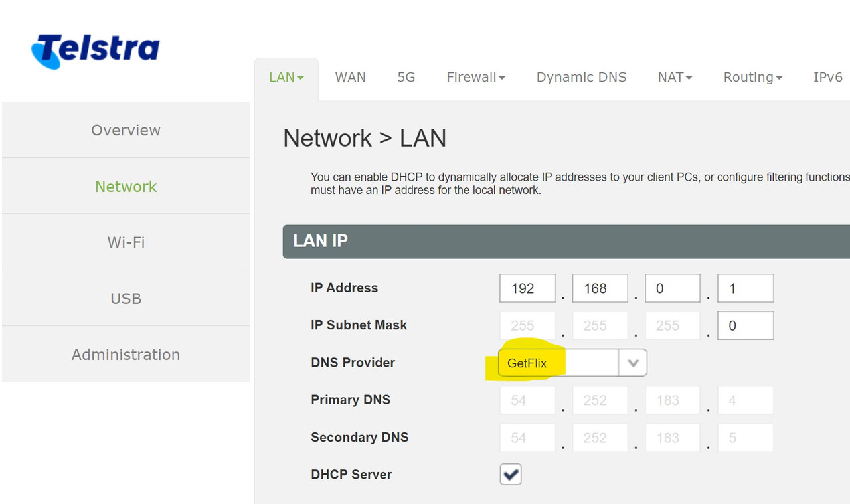Screen dimensions: 850x504
Task: Expand the Routing menu tab
Action: point(752,77)
